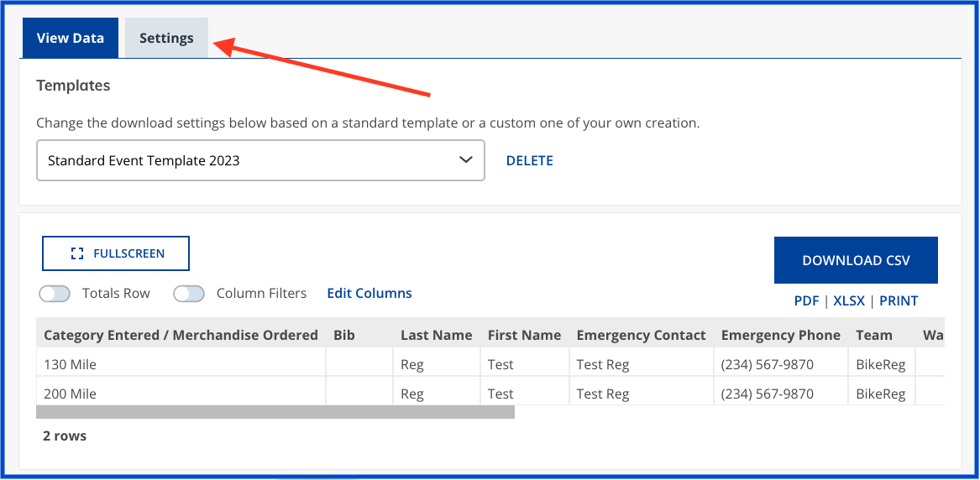Click the Emergency Phone column header
The height and width of the screenshot is (480, 980).
point(780,335)
